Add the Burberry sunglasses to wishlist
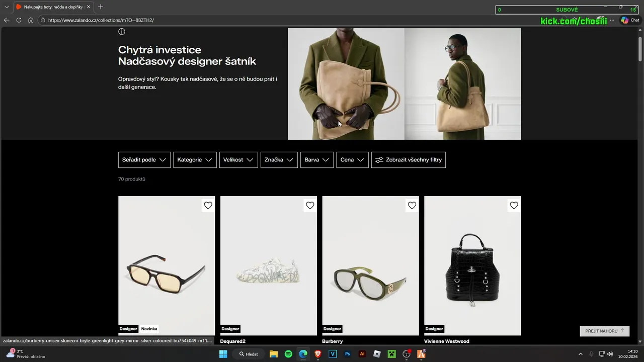644x362 pixels. [x=412, y=205]
